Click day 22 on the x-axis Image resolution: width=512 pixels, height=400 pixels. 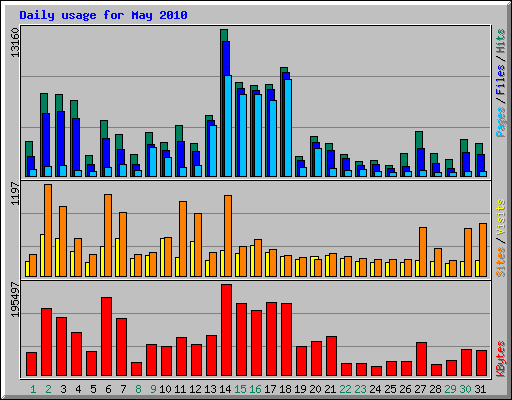pos(345,389)
